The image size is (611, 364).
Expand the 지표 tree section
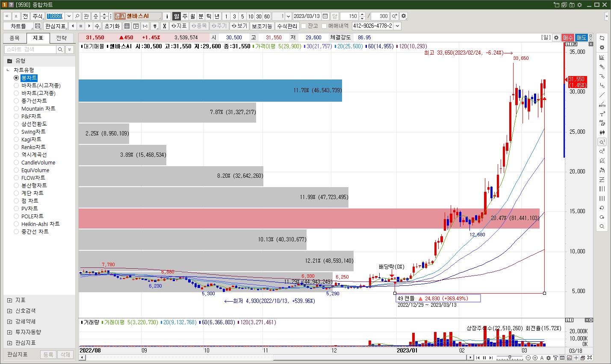tap(10, 300)
